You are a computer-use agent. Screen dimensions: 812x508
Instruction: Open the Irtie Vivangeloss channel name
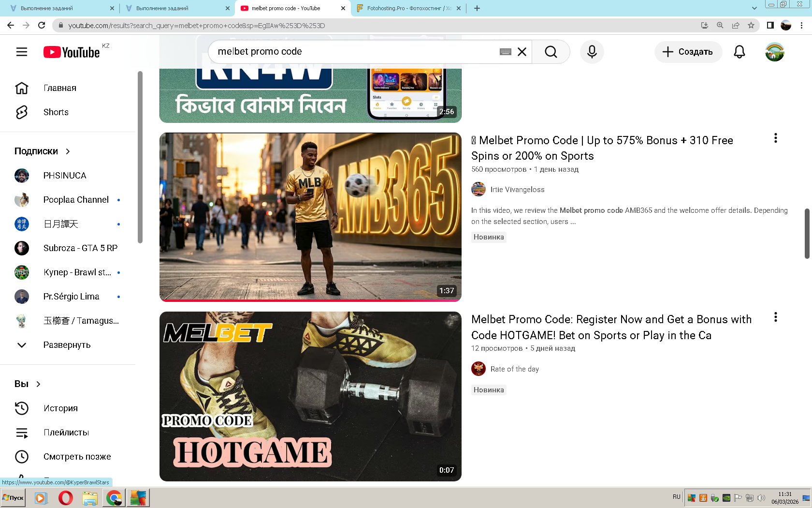click(517, 190)
